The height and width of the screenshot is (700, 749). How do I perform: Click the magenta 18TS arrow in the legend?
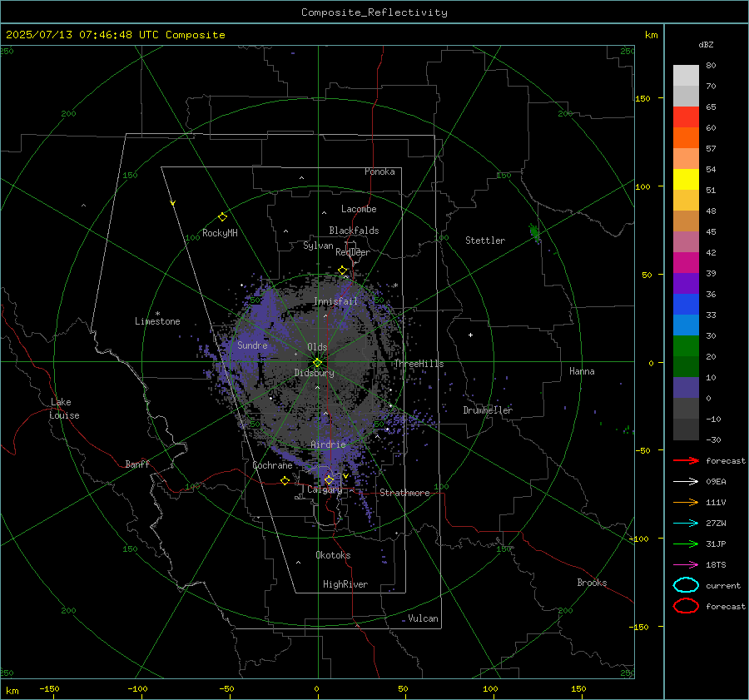(x=686, y=565)
